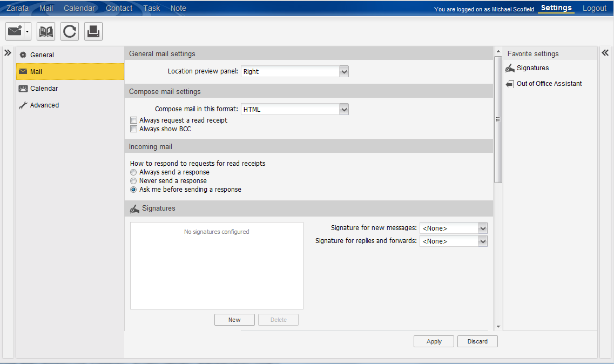
Task: Click the refresh icon in toolbar
Action: [70, 32]
